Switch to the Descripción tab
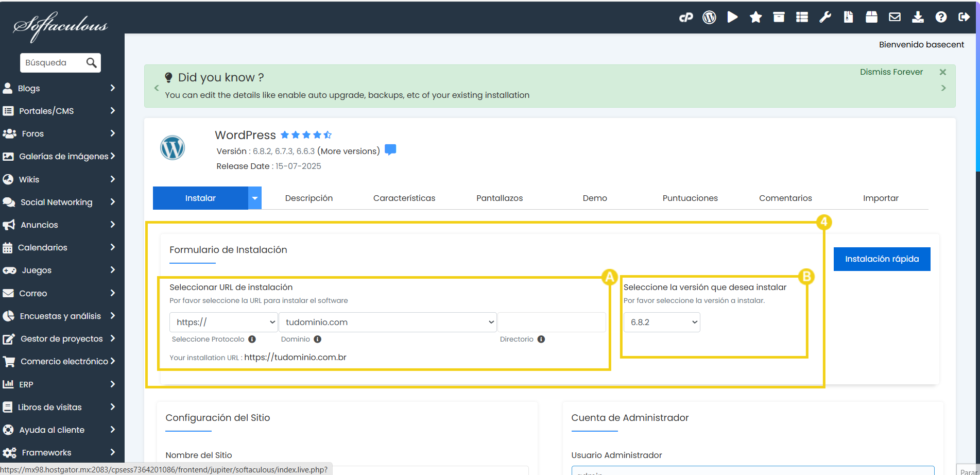 (309, 198)
